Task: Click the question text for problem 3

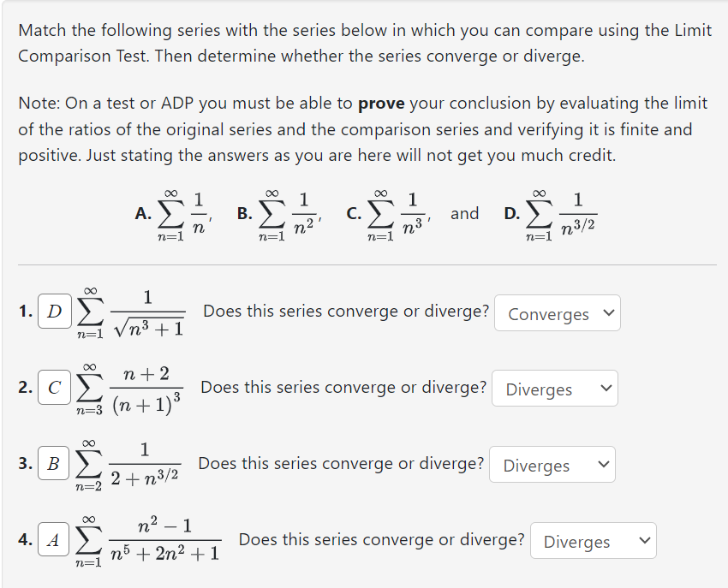Action: 338,463
